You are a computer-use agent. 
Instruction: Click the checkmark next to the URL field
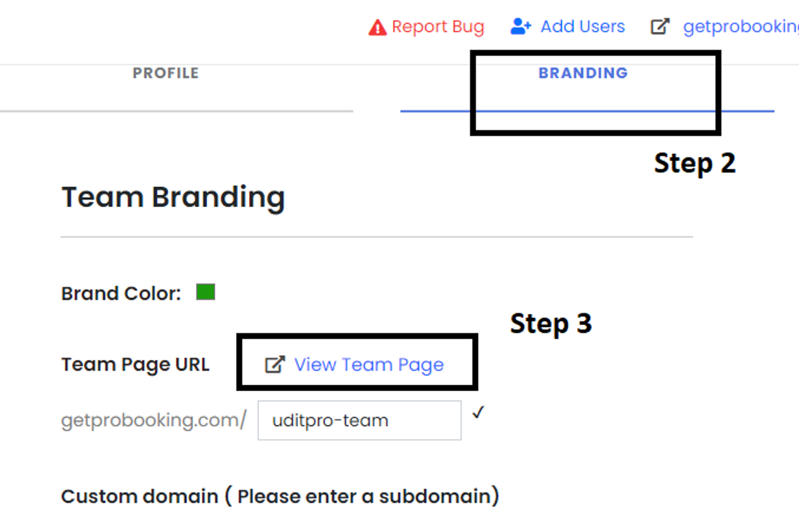[478, 412]
